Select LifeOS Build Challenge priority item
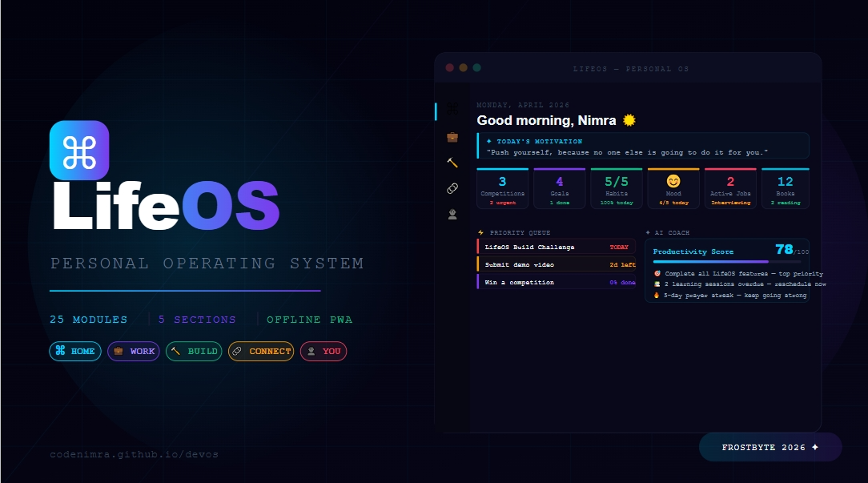Screen dimensions: 868x483 557,247
